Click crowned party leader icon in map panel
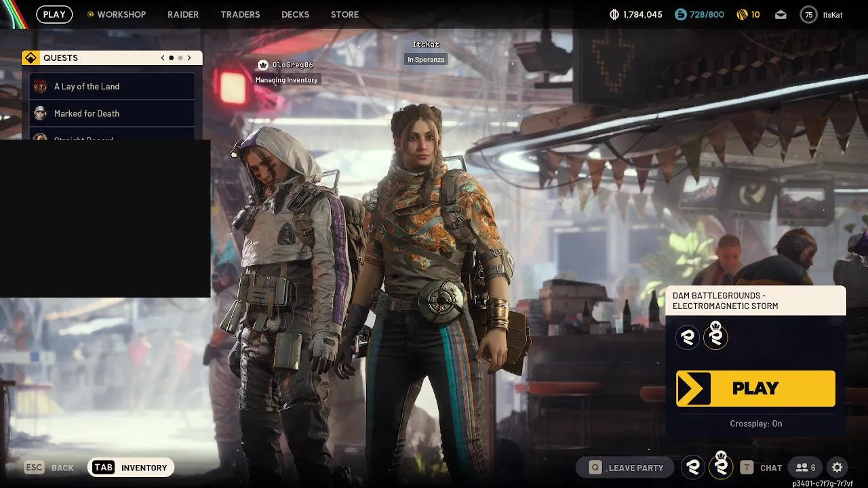The height and width of the screenshot is (488, 868). [715, 335]
